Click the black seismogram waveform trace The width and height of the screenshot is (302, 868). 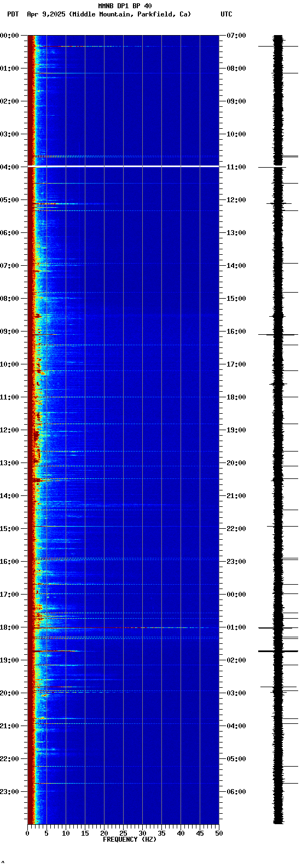point(278,430)
